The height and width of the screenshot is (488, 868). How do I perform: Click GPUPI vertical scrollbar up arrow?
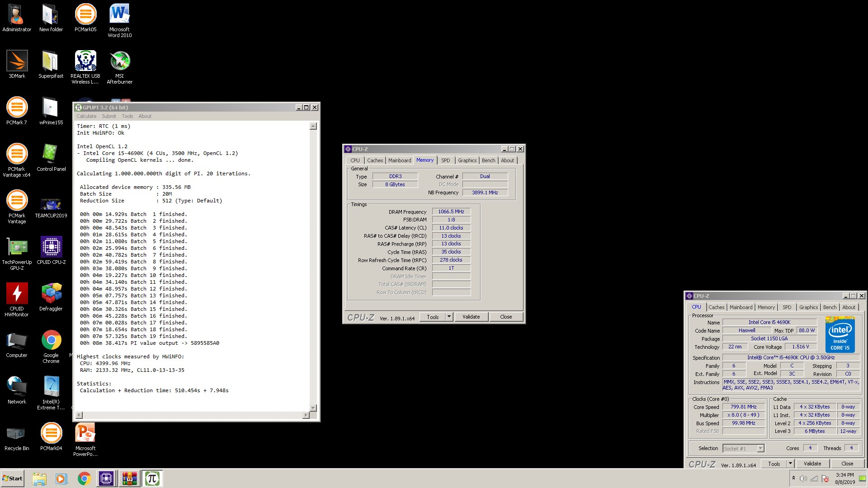[x=313, y=126]
